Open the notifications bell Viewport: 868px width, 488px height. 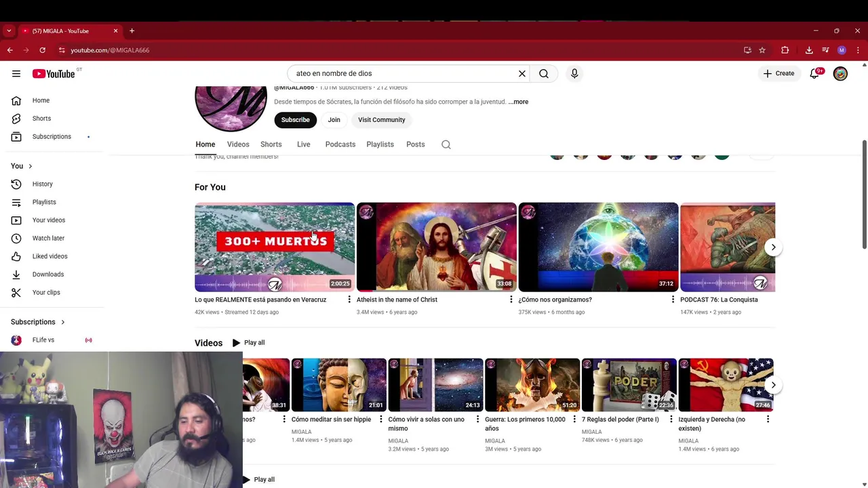(814, 73)
